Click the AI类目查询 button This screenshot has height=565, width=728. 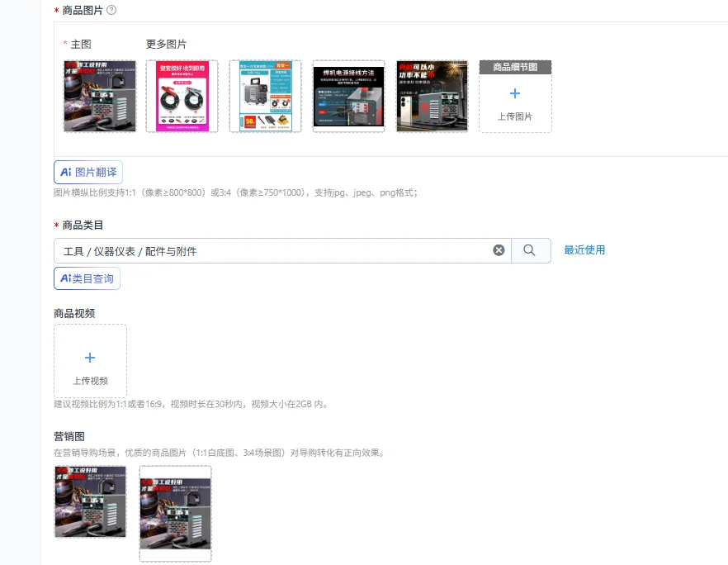coord(87,278)
